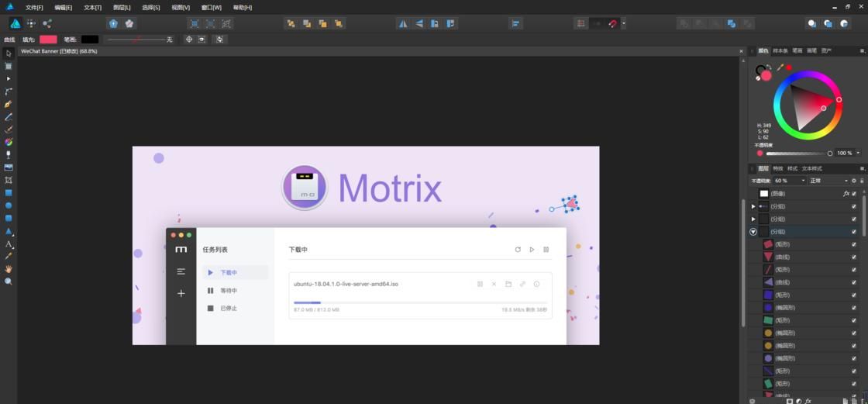Click the black 笔画 stroke swatch

click(x=90, y=40)
